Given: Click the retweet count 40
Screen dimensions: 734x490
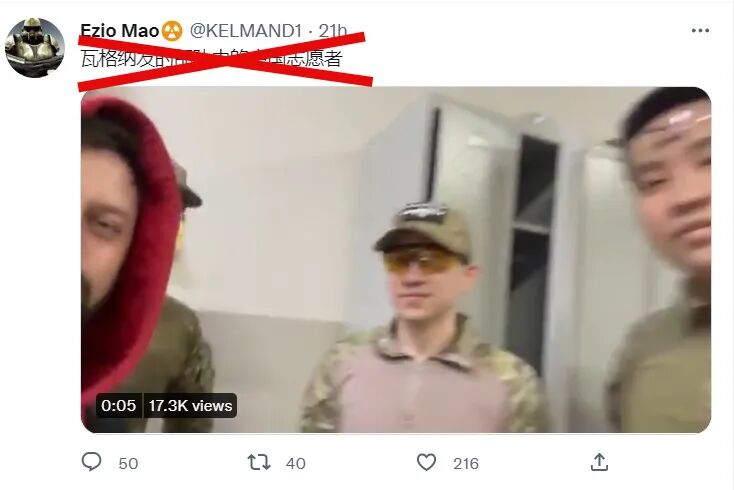Looking at the screenshot, I should click(x=296, y=463).
